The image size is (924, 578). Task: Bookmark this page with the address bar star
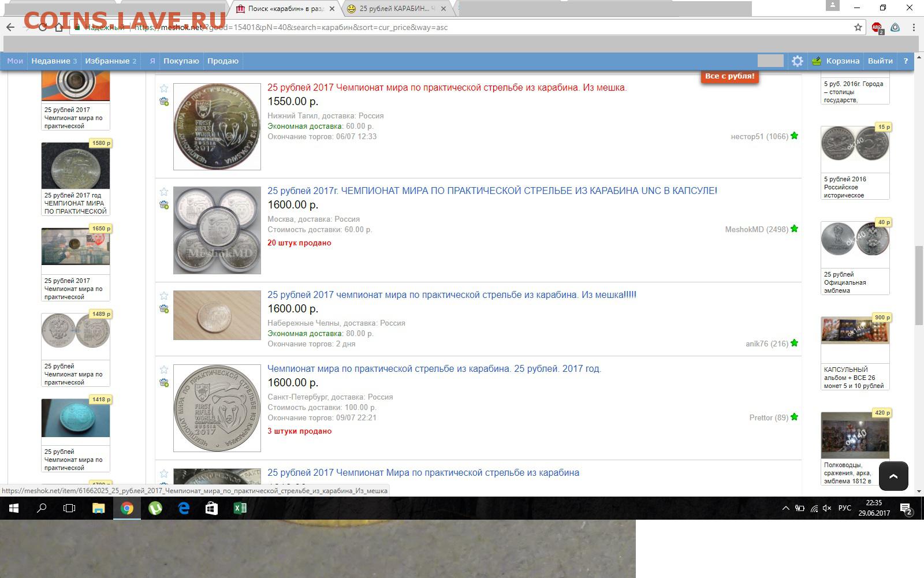pos(858,27)
